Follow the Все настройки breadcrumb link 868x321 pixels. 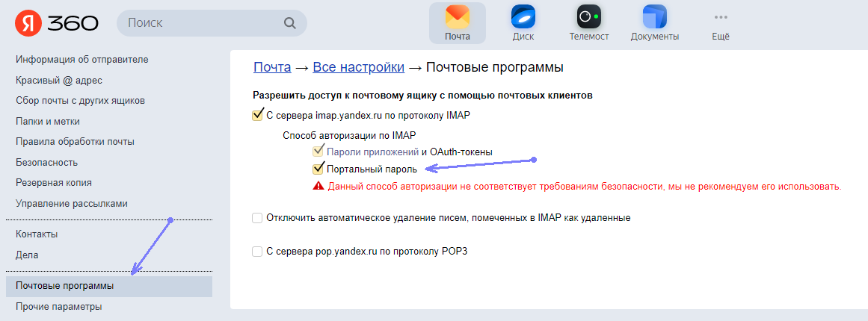point(359,67)
